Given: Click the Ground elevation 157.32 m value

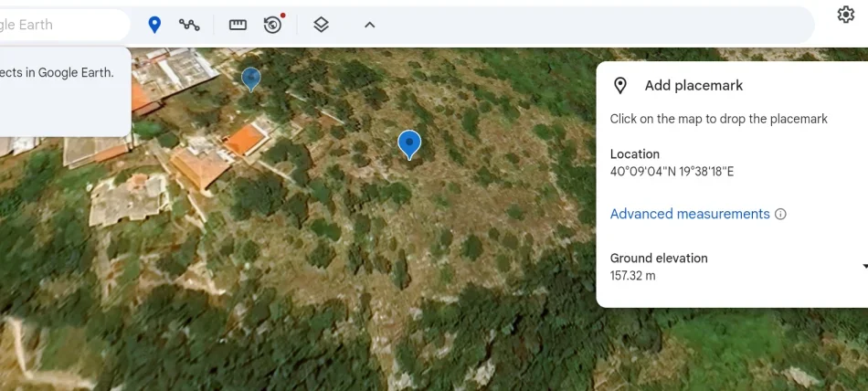Looking at the screenshot, I should coord(632,275).
